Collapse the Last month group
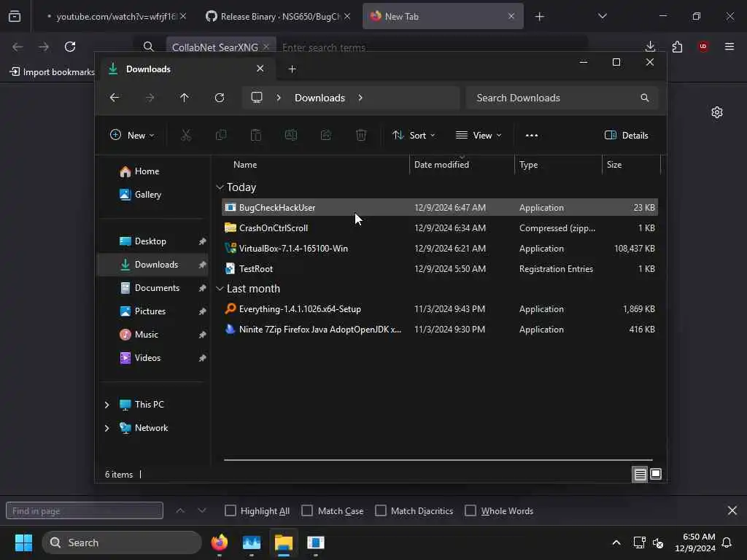 [220, 289]
